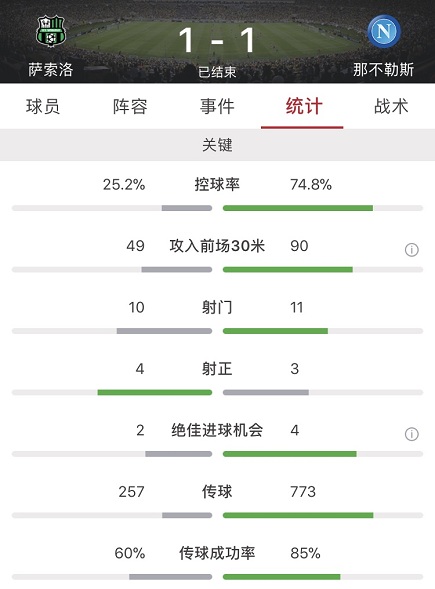Open info icon for 攻入前场30米
Image resolution: width=435 pixels, height=589 pixels.
tap(411, 249)
